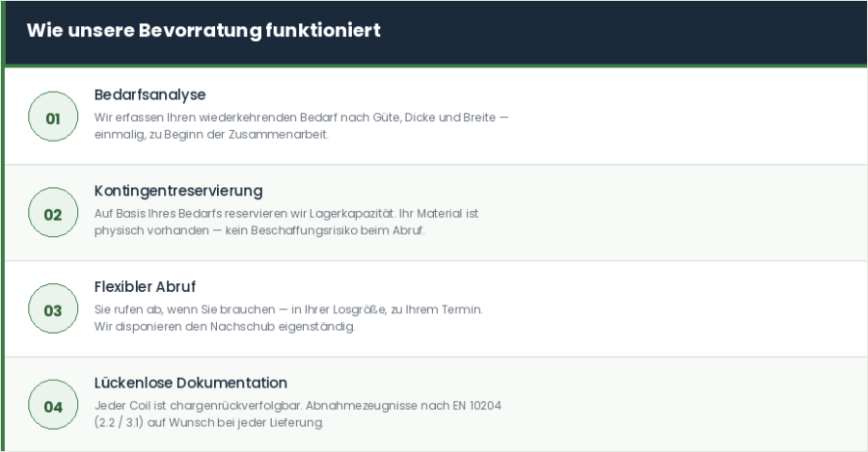Viewport: 868px width, 452px height.
Task: Click the Flexibler Abruf description paragraph
Action: click(288, 319)
